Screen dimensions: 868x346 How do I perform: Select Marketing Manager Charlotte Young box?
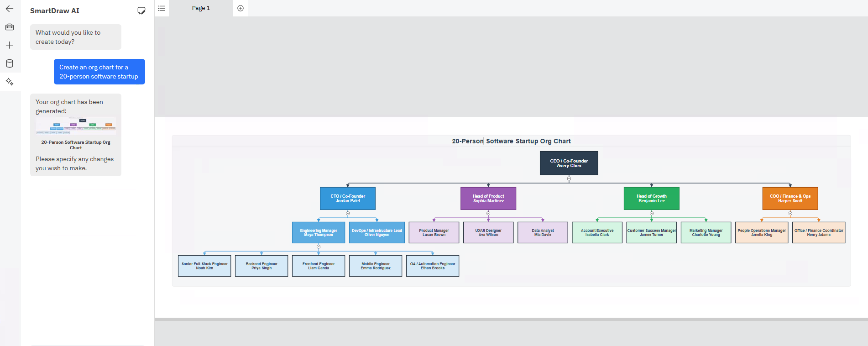point(706,232)
